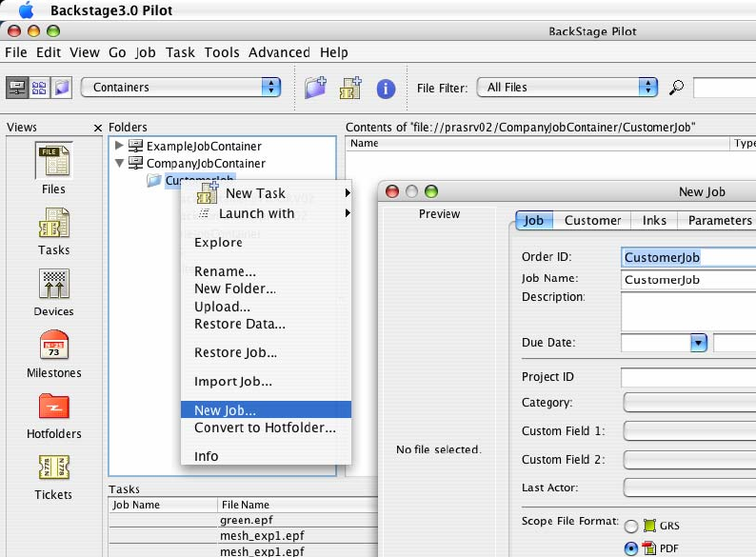This screenshot has height=557, width=756.
Task: Click the ExampleJobContainer server icon
Action: coord(135,146)
